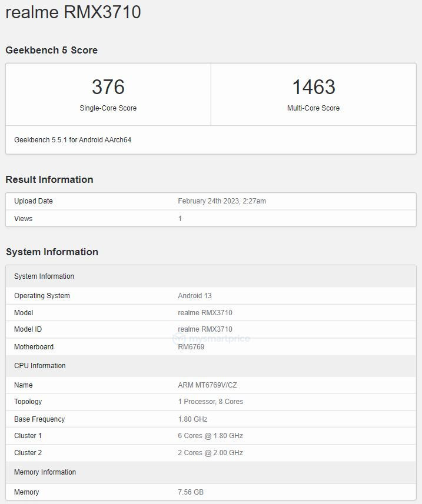Click Geekbench 5.5.1 for Android AArch64 text

coord(73,140)
